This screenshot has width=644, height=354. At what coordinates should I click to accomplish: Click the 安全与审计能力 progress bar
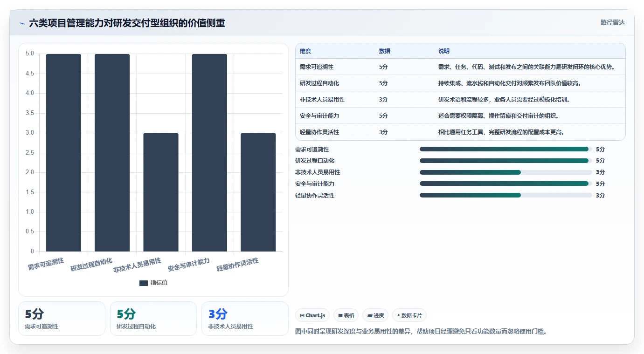click(506, 184)
